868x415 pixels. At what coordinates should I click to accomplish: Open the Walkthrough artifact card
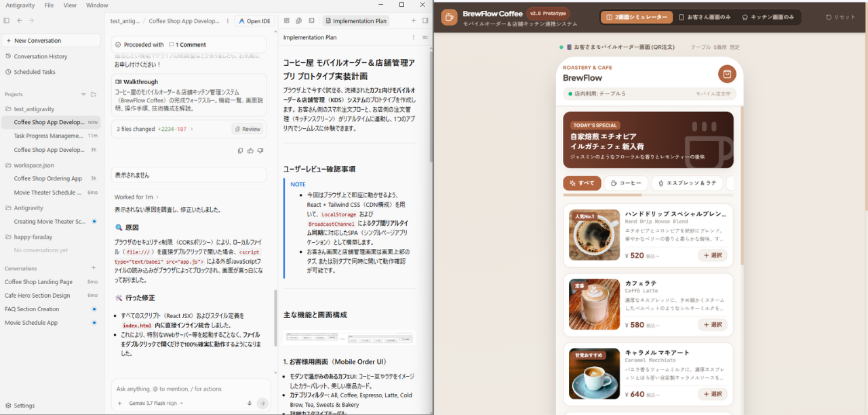189,95
